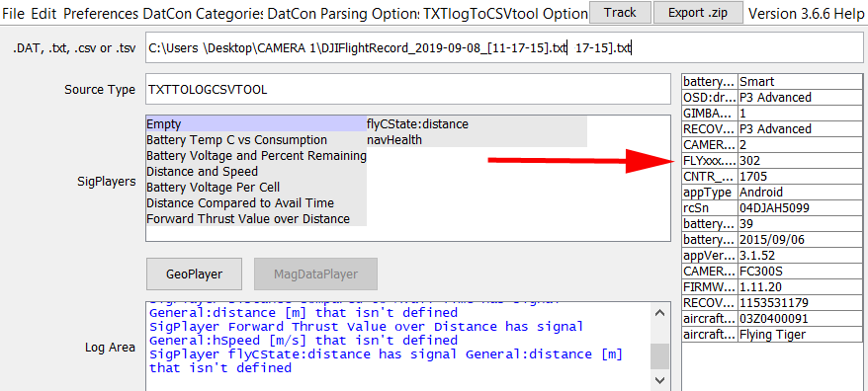Click the appType Android cell
Screen dimensions: 868x391
coord(801,193)
